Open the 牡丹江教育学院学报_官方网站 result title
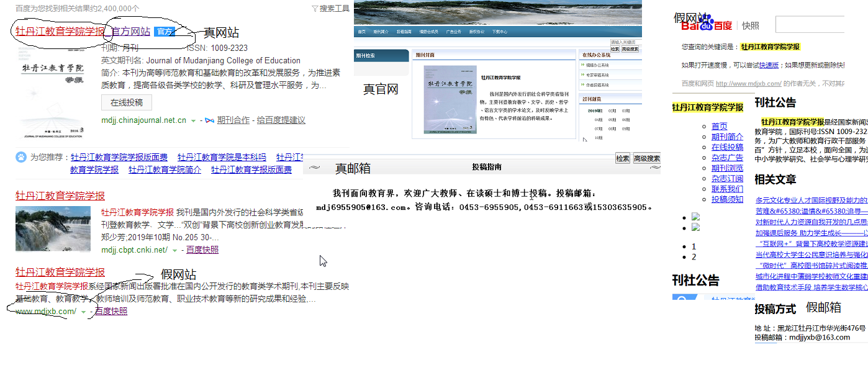Image resolution: width=868 pixels, height=365 pixels. (83, 32)
